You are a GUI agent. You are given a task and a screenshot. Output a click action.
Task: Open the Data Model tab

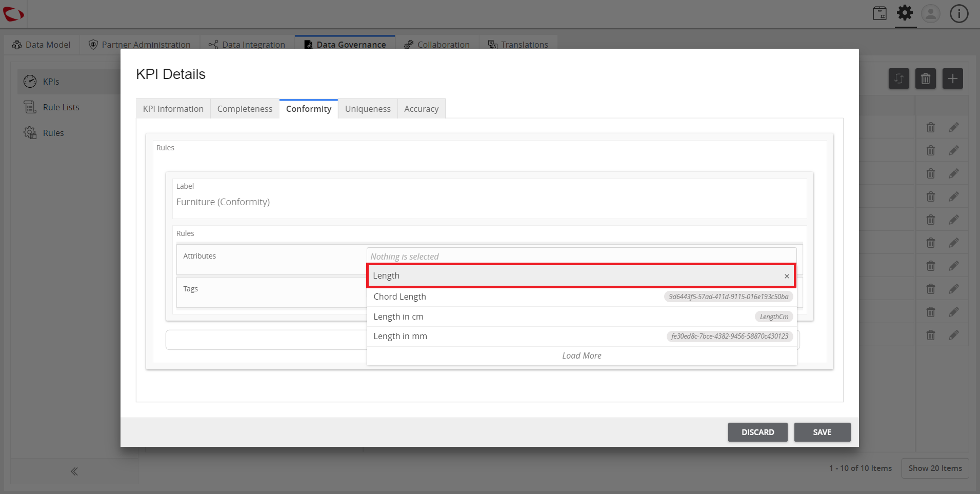42,45
